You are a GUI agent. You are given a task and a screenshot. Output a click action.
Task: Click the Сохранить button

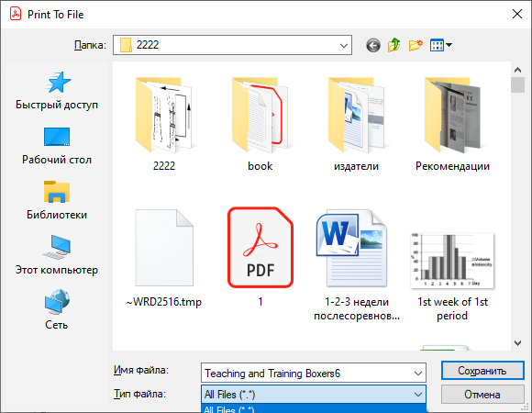tap(482, 371)
